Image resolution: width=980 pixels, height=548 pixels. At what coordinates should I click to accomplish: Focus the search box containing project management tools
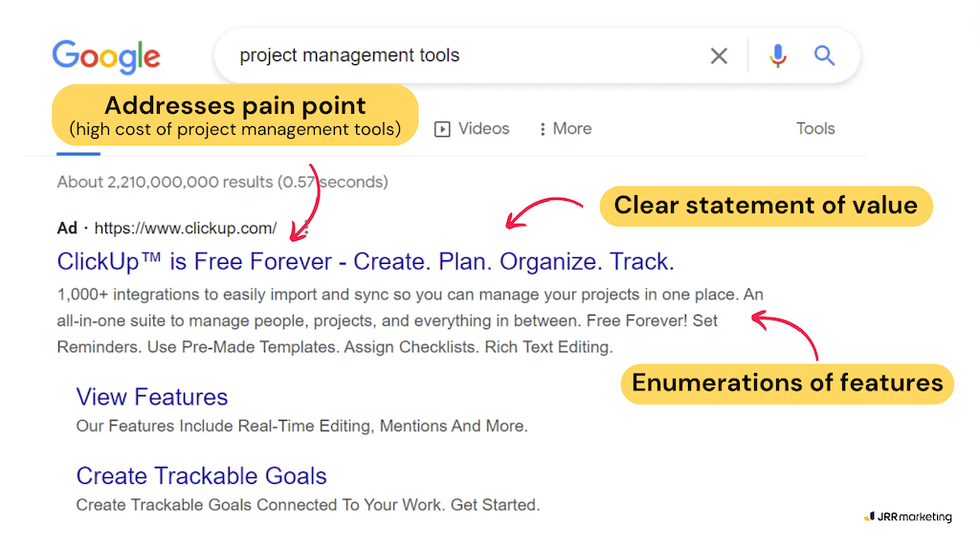(x=459, y=55)
